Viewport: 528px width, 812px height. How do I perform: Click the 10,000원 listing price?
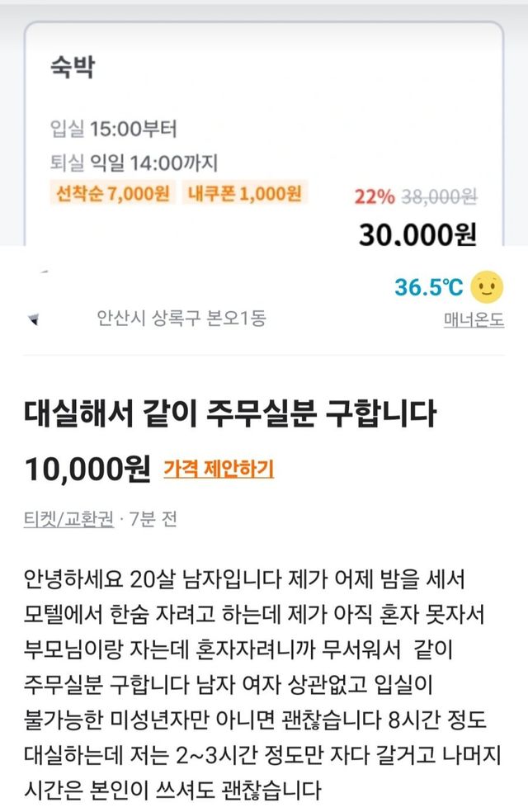coord(87,470)
